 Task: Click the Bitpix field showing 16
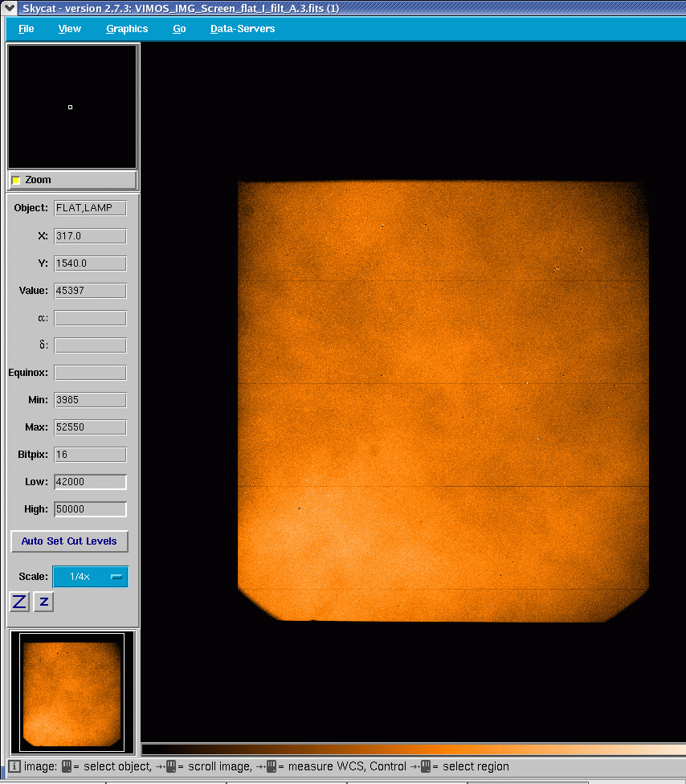(91, 455)
